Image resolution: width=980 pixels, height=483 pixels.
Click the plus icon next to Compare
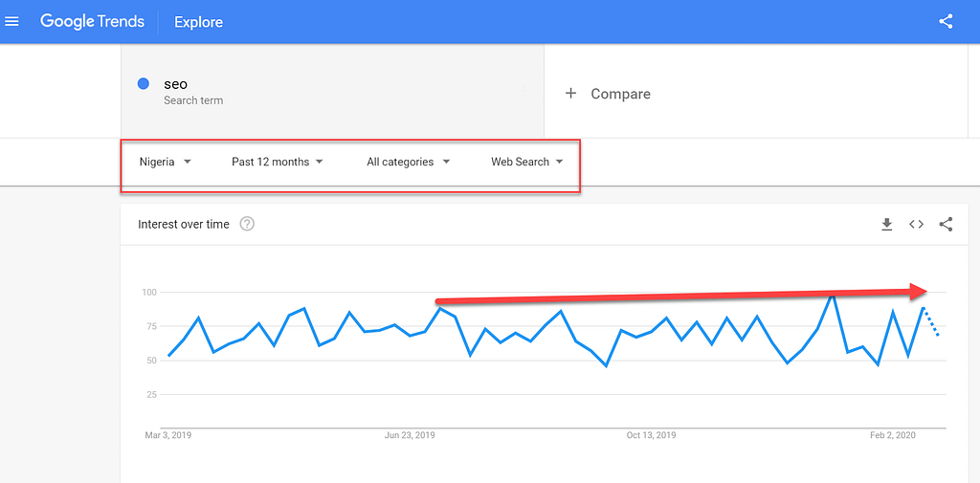(x=570, y=94)
